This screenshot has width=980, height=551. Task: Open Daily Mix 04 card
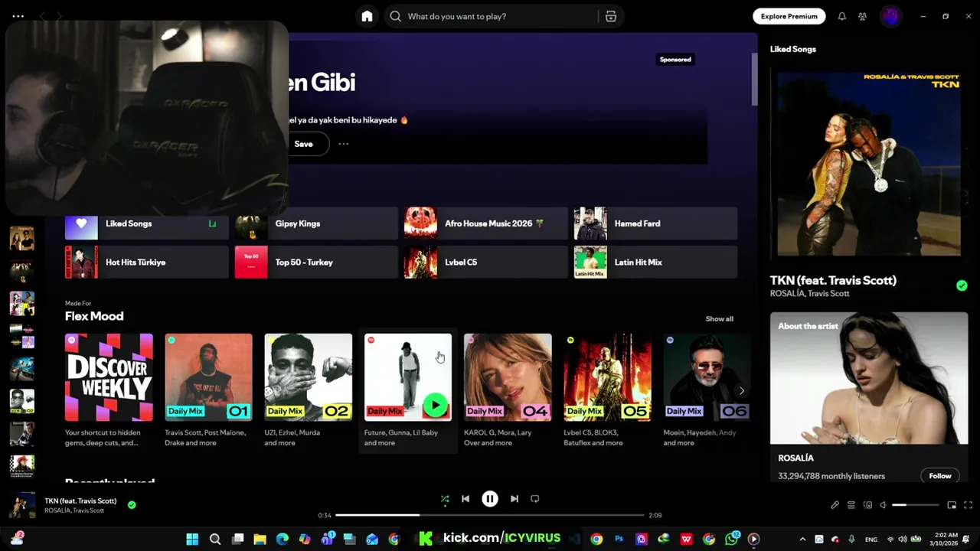click(x=508, y=390)
